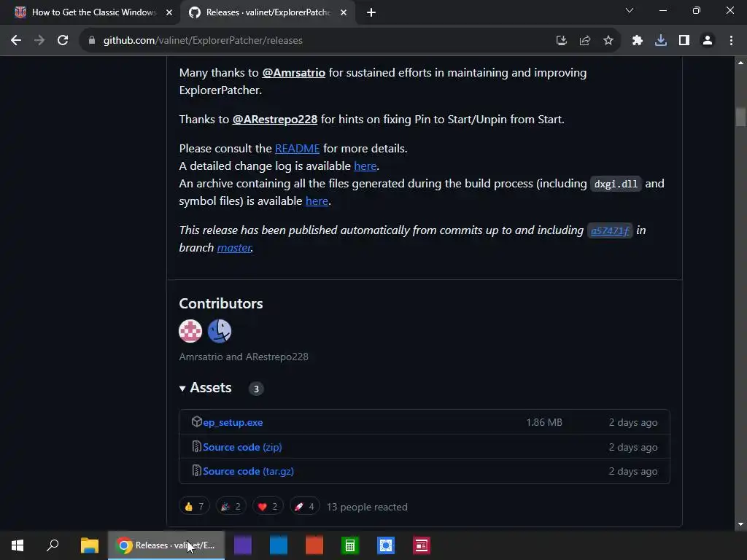This screenshot has height=560, width=747.
Task: Open the tab search chevron in title bar
Action: tap(630, 10)
